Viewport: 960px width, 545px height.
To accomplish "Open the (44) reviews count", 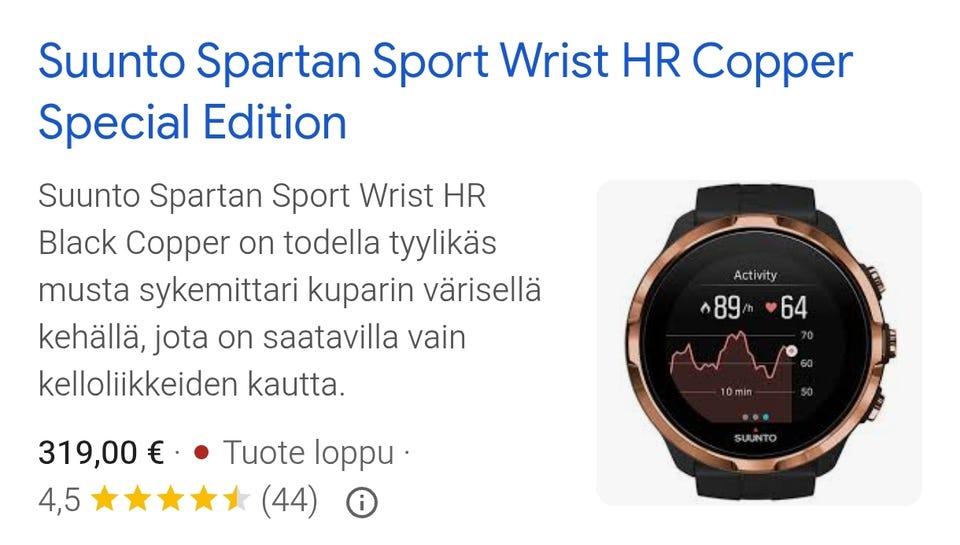I will pyautogui.click(x=289, y=500).
